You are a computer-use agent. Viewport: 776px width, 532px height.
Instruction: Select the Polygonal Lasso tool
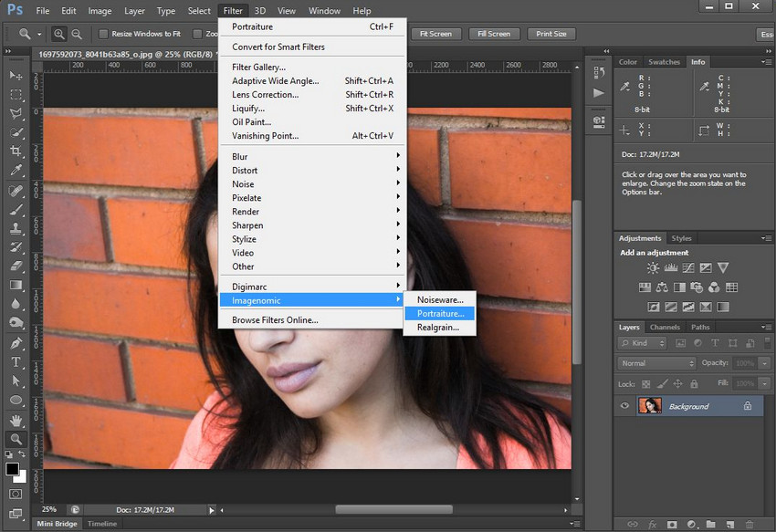click(x=16, y=113)
